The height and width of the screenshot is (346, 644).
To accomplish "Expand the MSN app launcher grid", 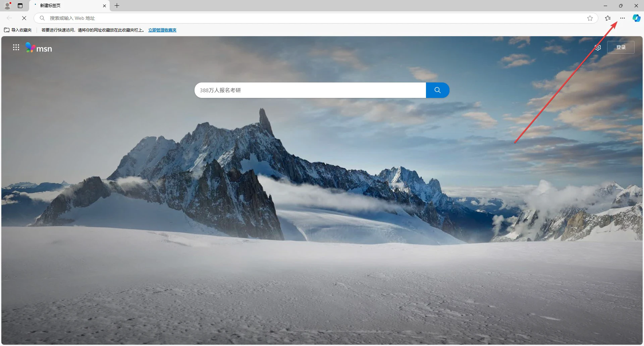I will tap(16, 47).
